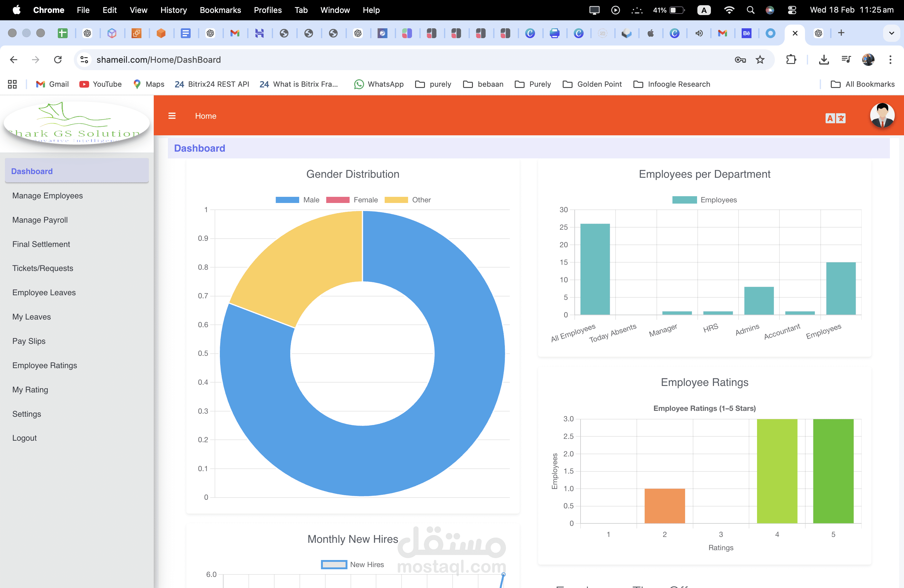The width and height of the screenshot is (904, 588).
Task: Click the downloads icon in the Chrome toolbar
Action: (x=823, y=60)
